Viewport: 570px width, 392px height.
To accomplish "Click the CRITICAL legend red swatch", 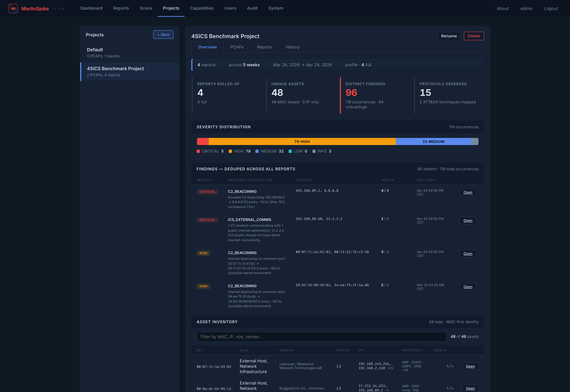I will point(198,151).
